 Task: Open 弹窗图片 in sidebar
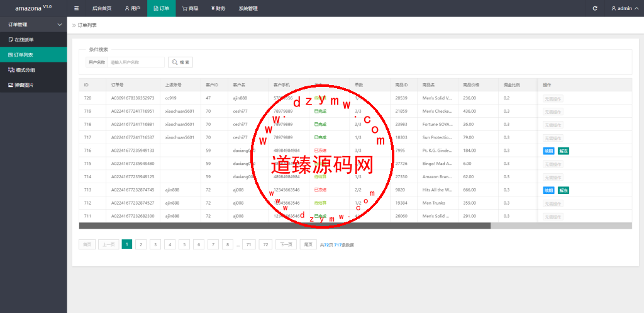[x=33, y=85]
